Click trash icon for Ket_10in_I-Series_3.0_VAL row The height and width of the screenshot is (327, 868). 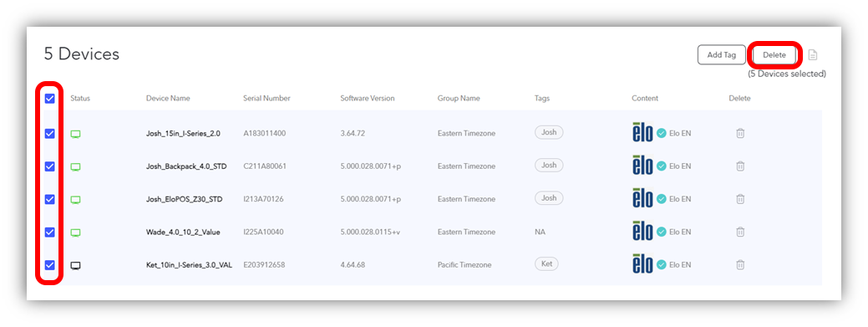click(x=740, y=265)
